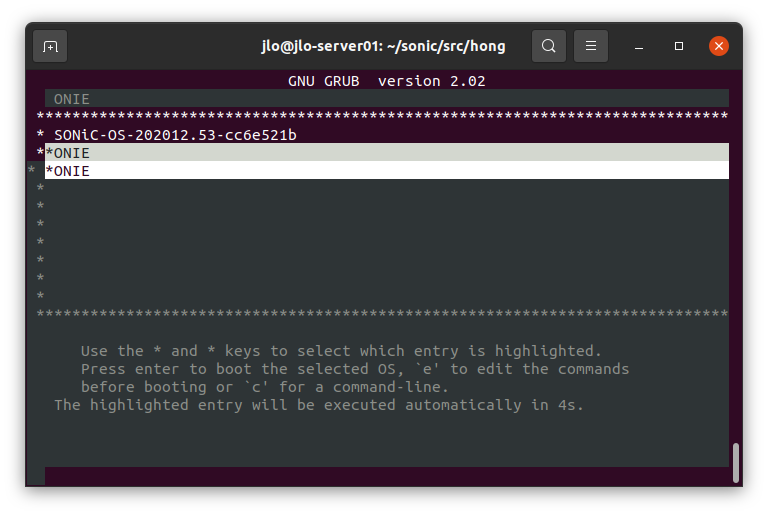This screenshot has width=768, height=515.
Task: Click the ONIE label in the top dark bar
Action: (x=71, y=99)
